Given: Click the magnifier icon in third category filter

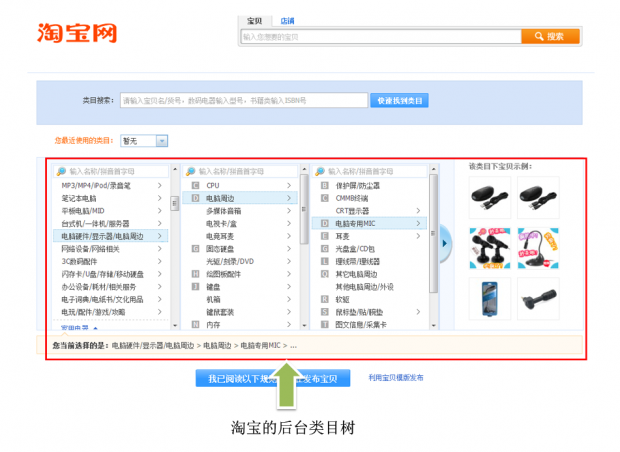Looking at the screenshot, I should 320,172.
